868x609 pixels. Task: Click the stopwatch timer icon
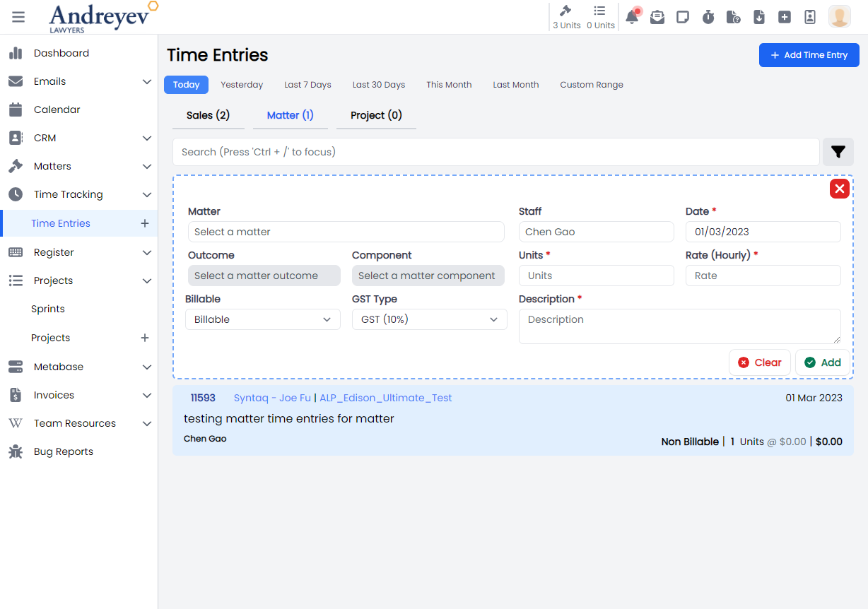tap(708, 17)
